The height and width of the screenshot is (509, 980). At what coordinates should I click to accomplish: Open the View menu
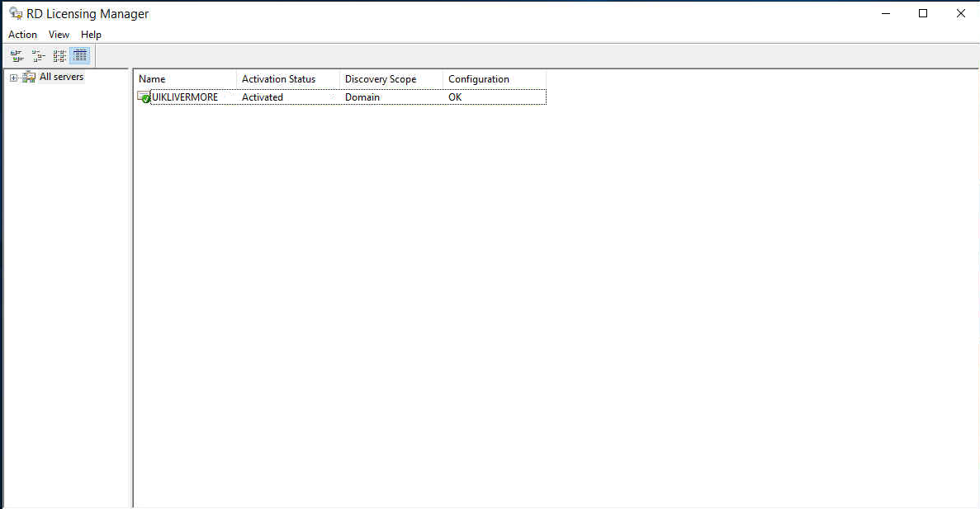coord(59,35)
